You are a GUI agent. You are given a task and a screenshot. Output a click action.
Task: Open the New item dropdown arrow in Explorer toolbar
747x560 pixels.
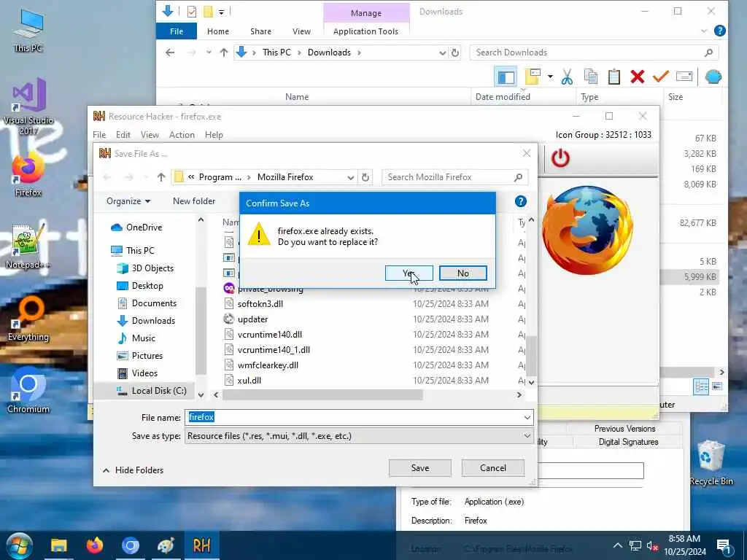click(x=550, y=76)
